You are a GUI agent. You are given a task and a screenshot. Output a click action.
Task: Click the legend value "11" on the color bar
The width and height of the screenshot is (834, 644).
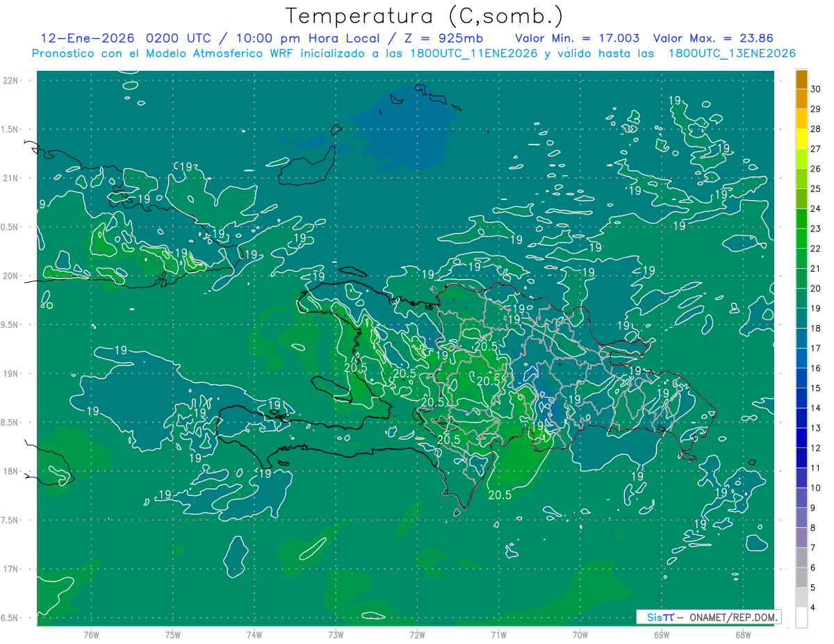[x=817, y=468]
